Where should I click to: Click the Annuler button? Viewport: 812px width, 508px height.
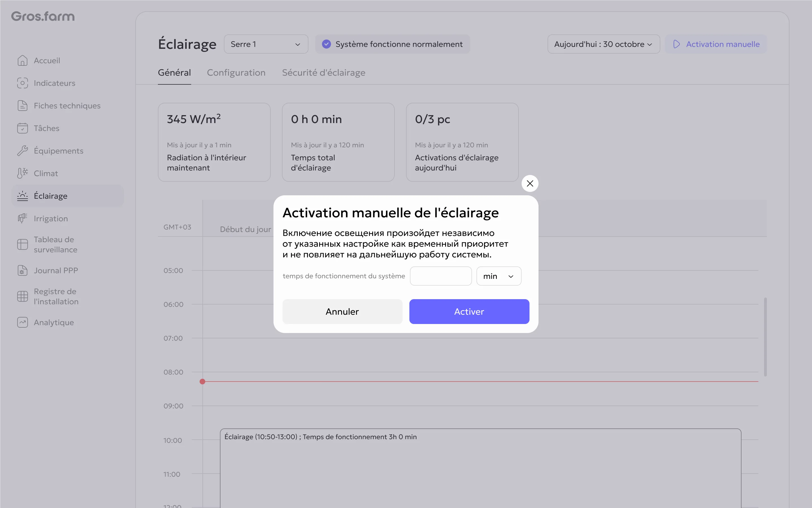(x=342, y=312)
